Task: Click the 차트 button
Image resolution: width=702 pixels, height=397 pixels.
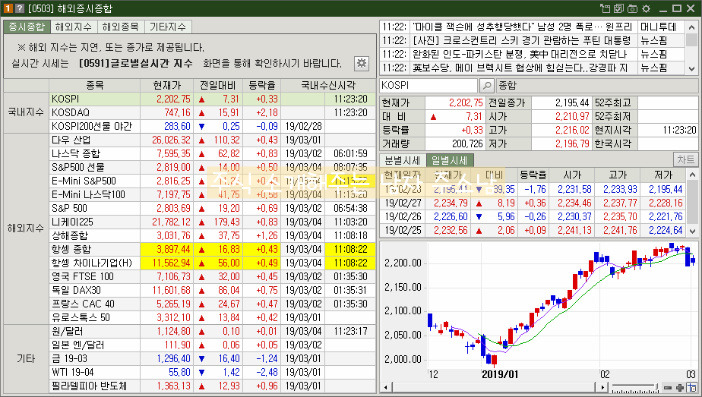Action: tap(685, 159)
